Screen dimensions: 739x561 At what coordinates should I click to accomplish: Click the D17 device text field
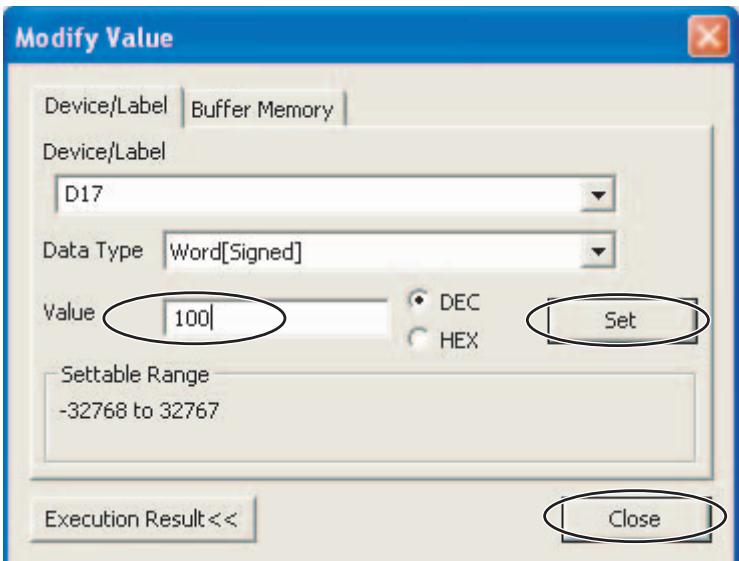point(319,194)
